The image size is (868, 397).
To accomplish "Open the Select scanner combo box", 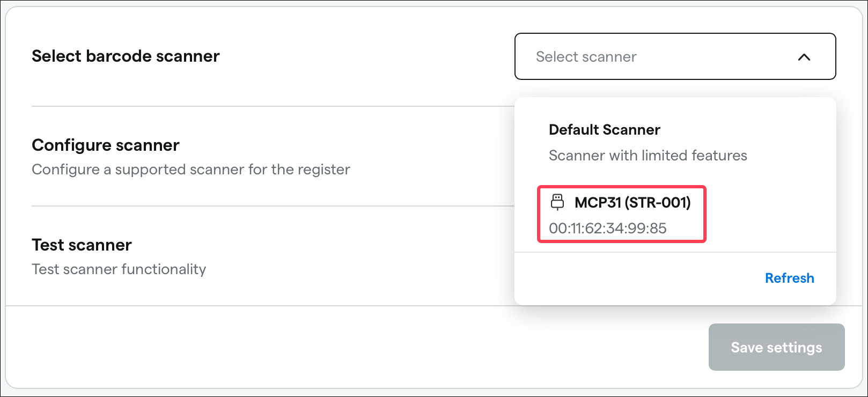I will pos(675,56).
